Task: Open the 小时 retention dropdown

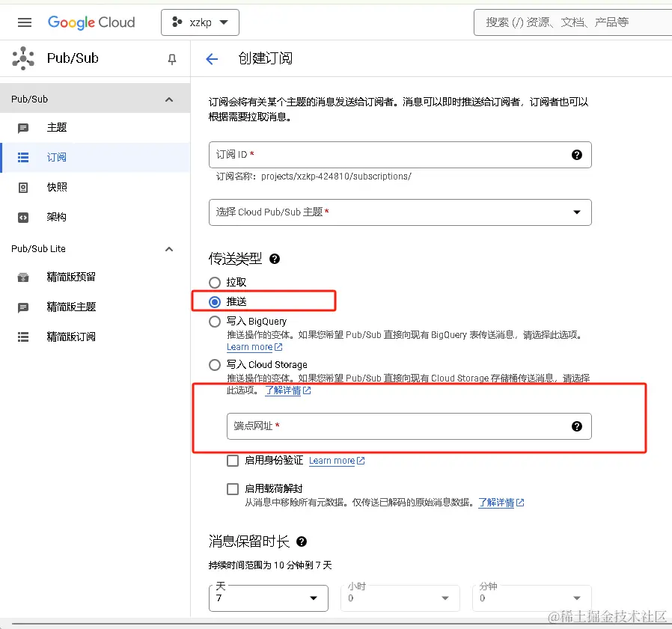Action: 400,598
